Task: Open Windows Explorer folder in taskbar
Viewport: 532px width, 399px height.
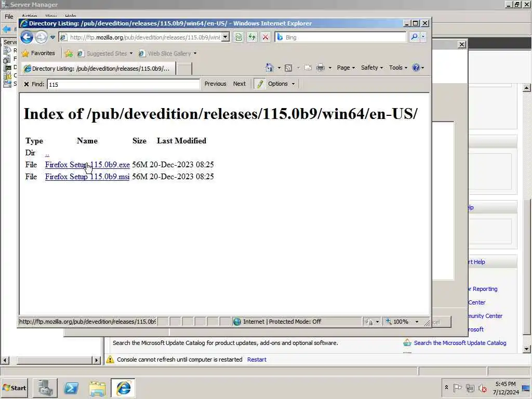Action: 97,388
